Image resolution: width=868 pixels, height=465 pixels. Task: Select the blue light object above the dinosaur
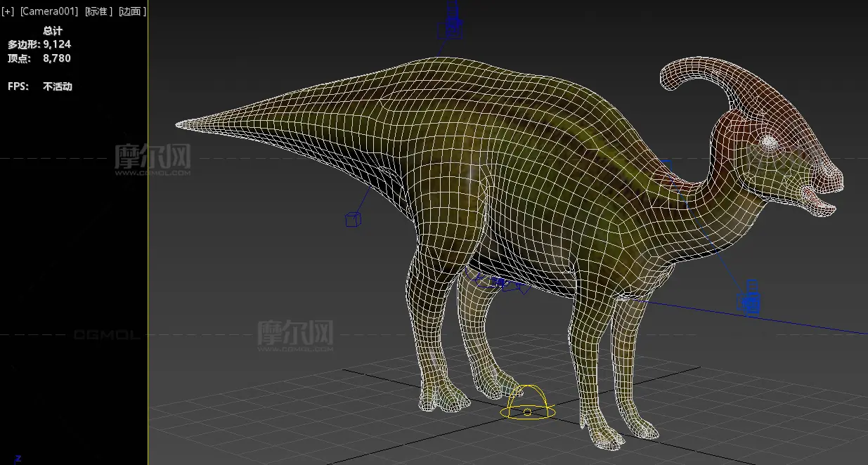point(451,20)
